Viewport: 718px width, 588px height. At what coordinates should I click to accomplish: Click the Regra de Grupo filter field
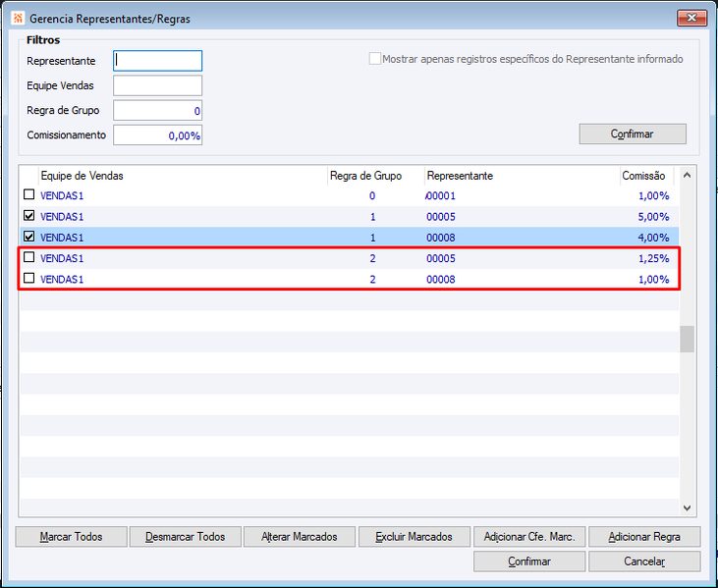point(157,110)
